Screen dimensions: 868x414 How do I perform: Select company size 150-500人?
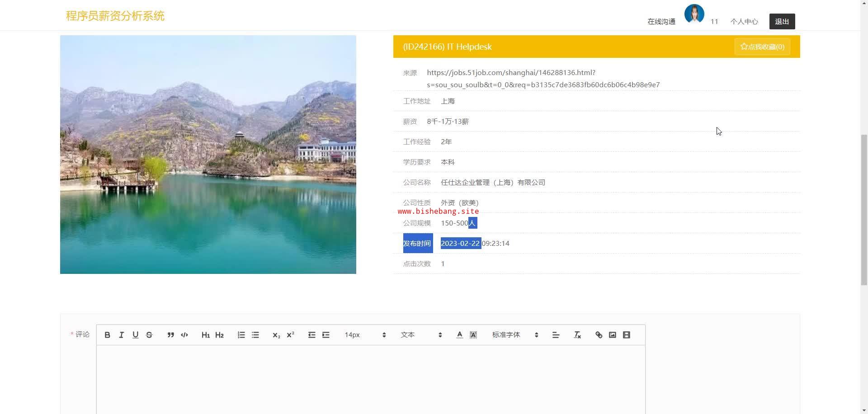(459, 223)
